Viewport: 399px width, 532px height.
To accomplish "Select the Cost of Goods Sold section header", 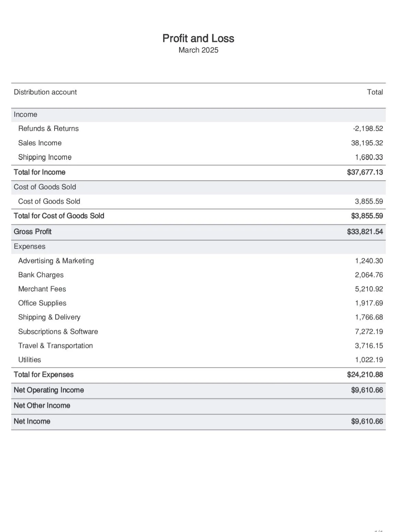I will click(x=45, y=187).
